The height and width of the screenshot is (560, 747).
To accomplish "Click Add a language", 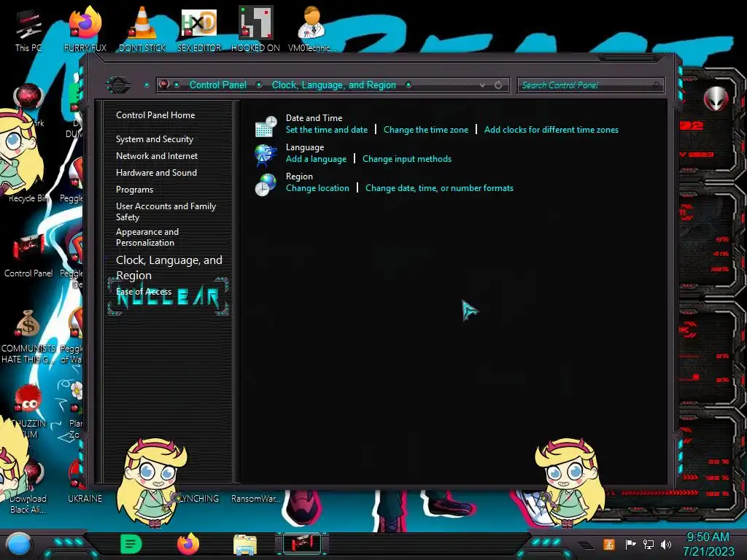I will [317, 159].
